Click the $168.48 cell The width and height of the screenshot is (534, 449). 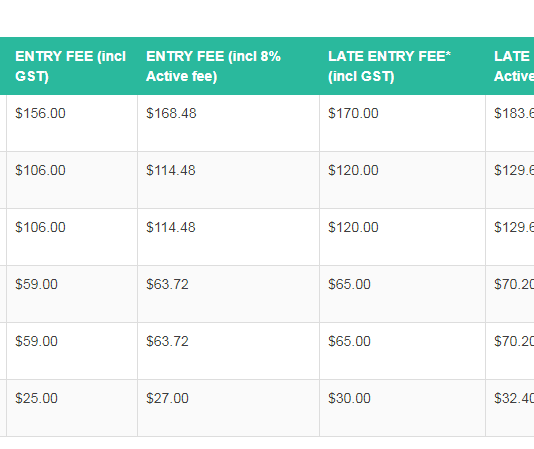pyautogui.click(x=229, y=123)
